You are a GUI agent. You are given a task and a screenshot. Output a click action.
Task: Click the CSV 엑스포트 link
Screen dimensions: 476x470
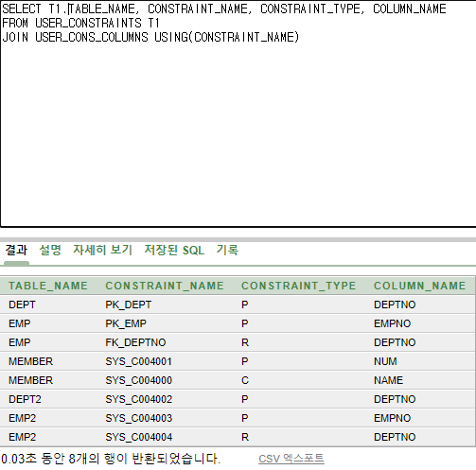pyautogui.click(x=291, y=459)
